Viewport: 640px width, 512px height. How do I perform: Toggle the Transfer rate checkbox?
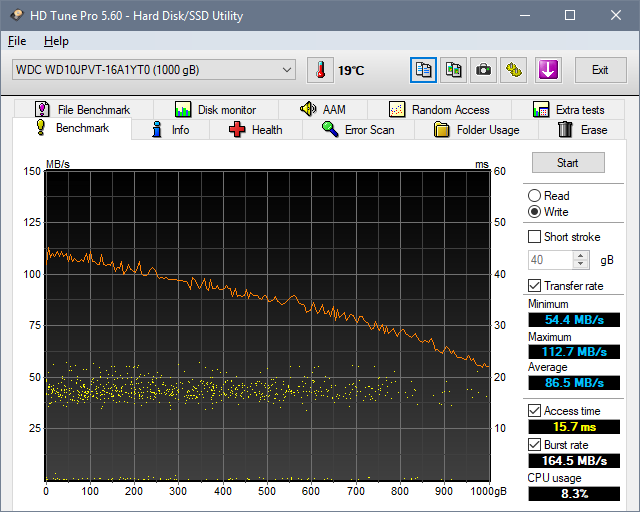point(534,285)
